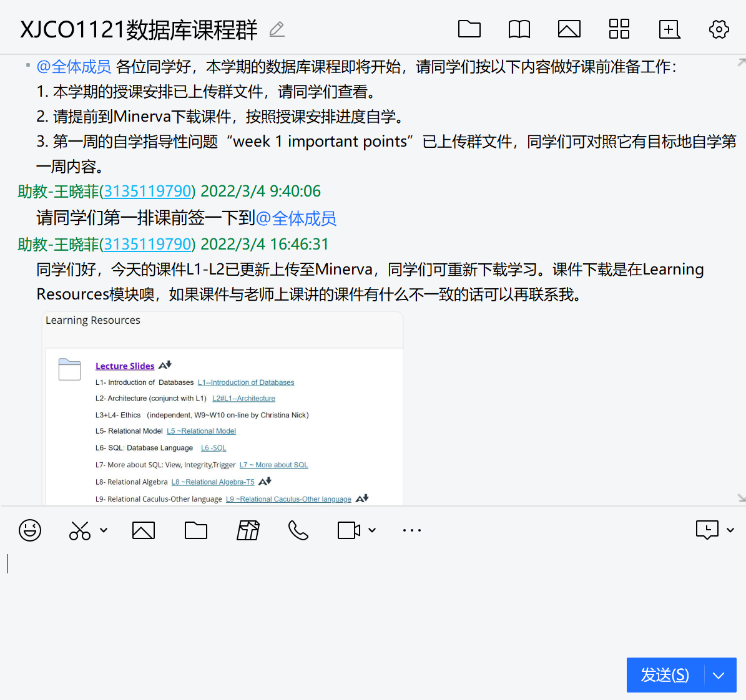This screenshot has width=746, height=700.
Task: Send a picture using the image icon
Action: [144, 530]
